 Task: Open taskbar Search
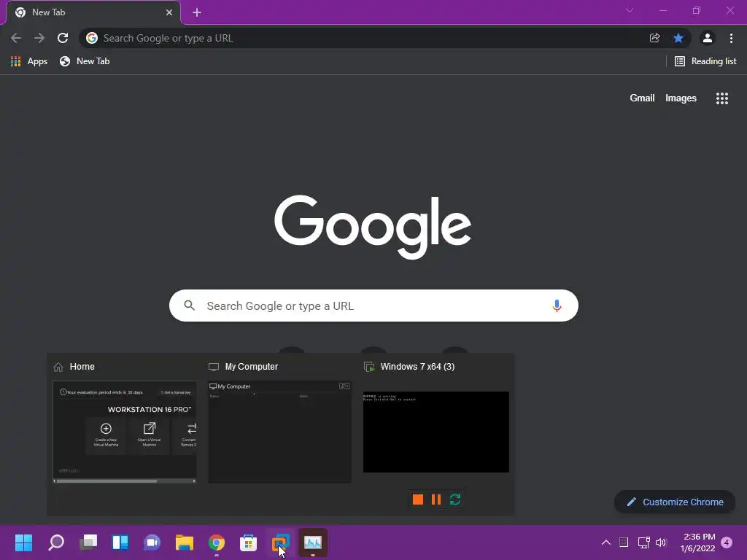pyautogui.click(x=56, y=542)
